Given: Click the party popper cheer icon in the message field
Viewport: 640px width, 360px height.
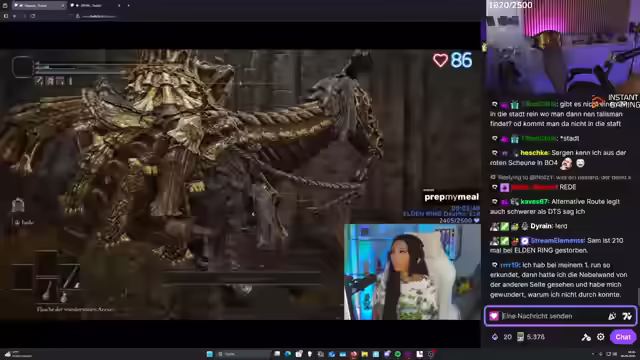Looking at the screenshot, I should 612,316.
